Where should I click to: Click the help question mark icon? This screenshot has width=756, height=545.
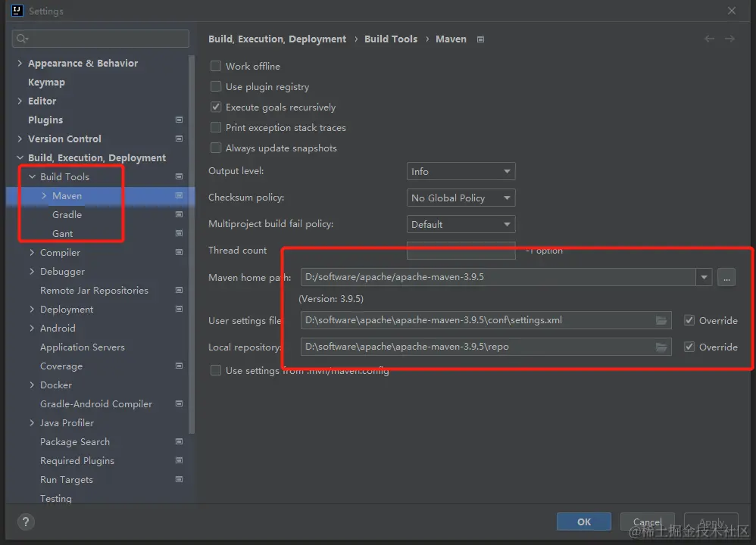click(26, 522)
